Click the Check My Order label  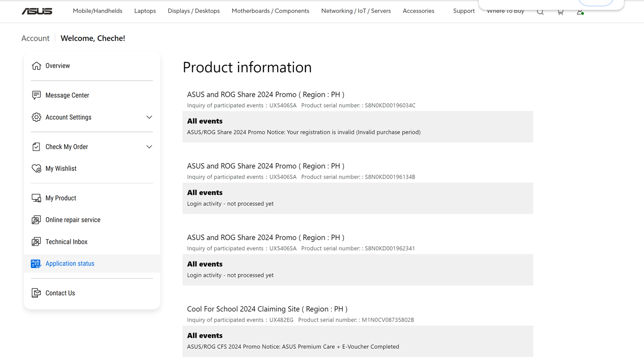pyautogui.click(x=67, y=147)
